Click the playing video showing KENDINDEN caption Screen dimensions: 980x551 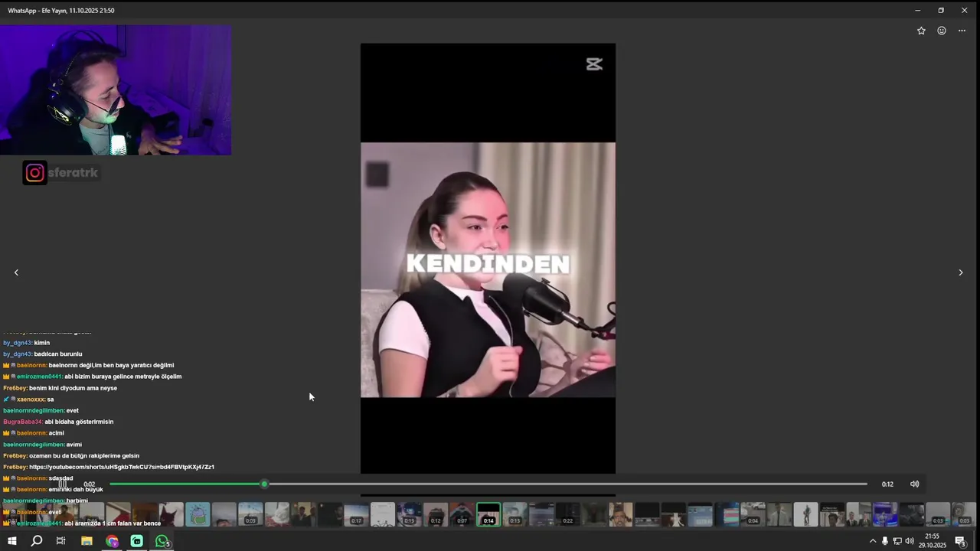point(488,259)
